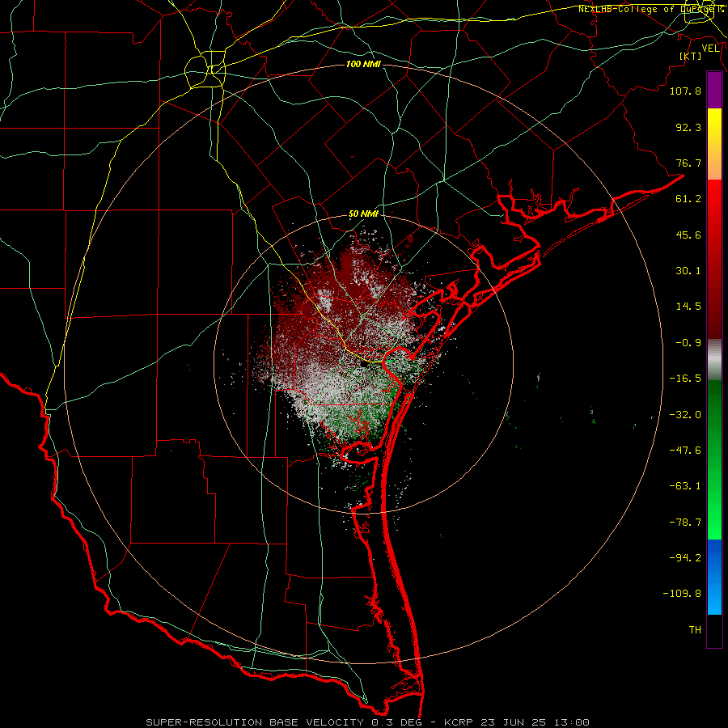Image resolution: width=728 pixels, height=728 pixels.
Task: Select the 107.8 value on velocity scale
Action: pyautogui.click(x=685, y=91)
